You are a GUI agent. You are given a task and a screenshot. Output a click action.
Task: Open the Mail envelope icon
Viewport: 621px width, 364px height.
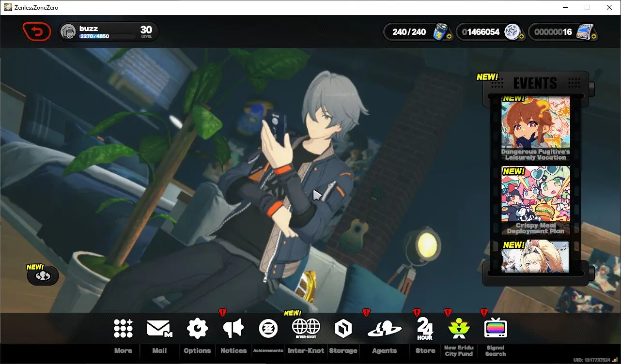(159, 328)
